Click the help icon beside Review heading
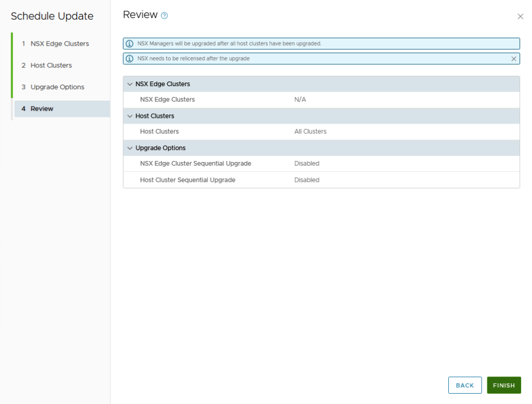 pos(164,16)
